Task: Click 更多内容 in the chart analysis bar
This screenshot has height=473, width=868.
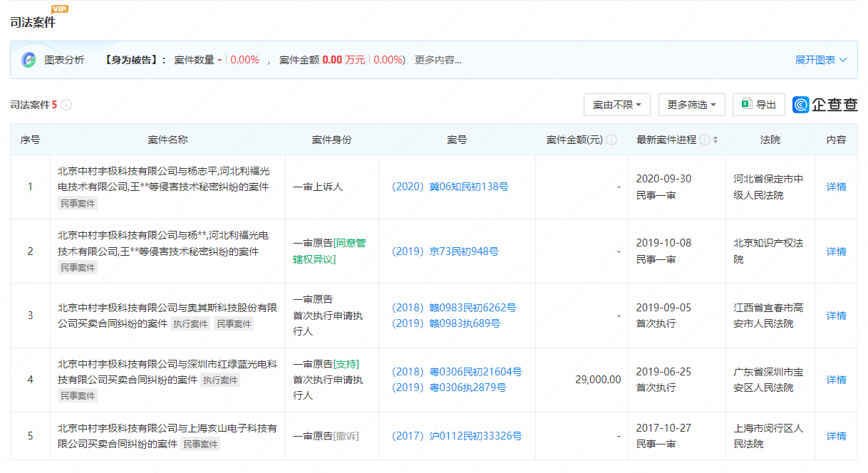Action: tap(438, 60)
